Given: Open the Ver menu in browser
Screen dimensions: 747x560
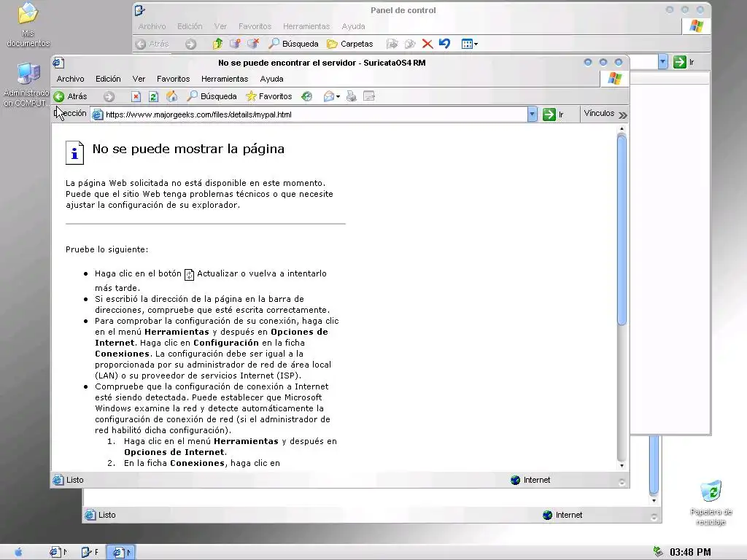Looking at the screenshot, I should [139, 79].
